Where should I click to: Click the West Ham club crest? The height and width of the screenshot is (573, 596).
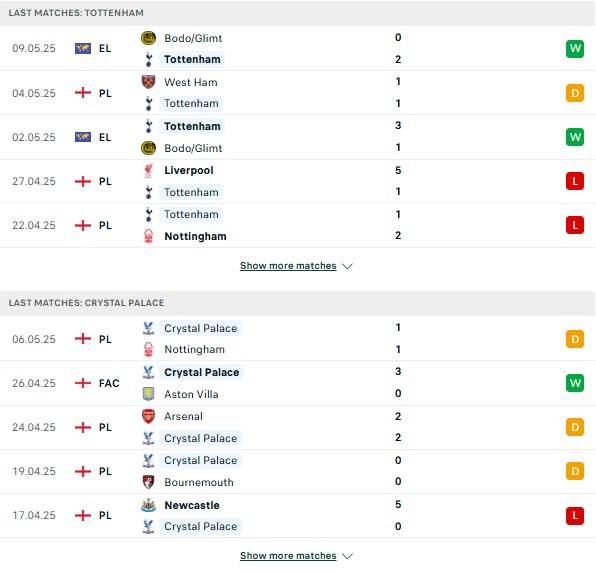coord(148,82)
